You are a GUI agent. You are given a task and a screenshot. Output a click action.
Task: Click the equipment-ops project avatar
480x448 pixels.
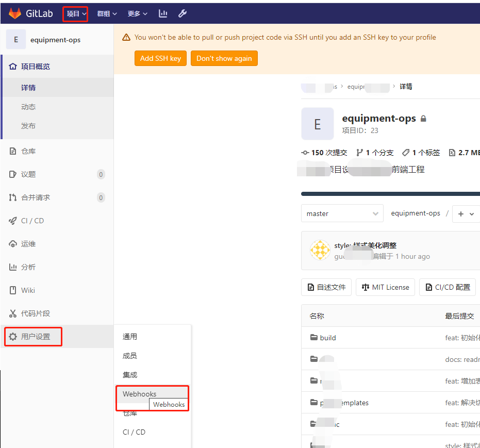pos(317,123)
